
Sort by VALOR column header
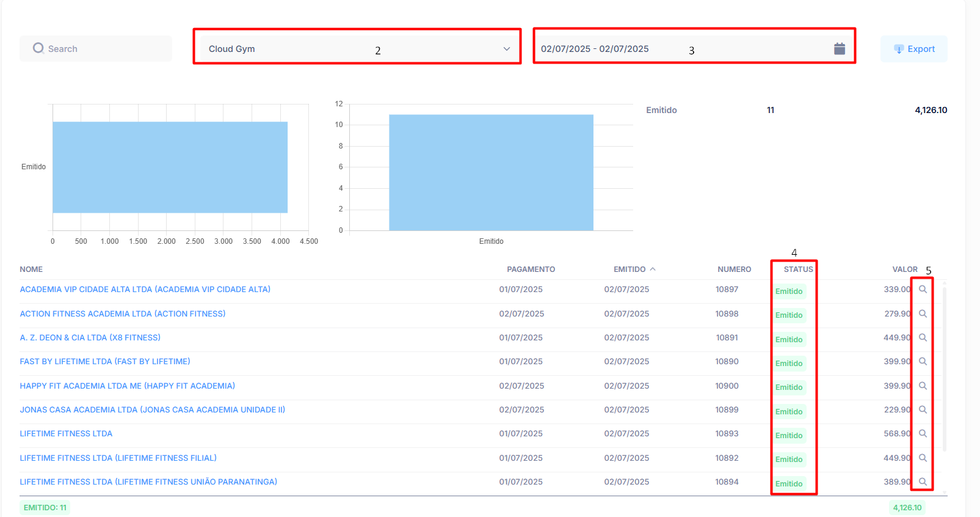(x=905, y=269)
